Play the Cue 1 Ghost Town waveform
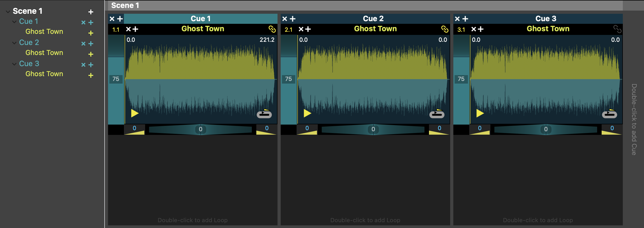Screen dimensions: 644x228 coord(135,113)
